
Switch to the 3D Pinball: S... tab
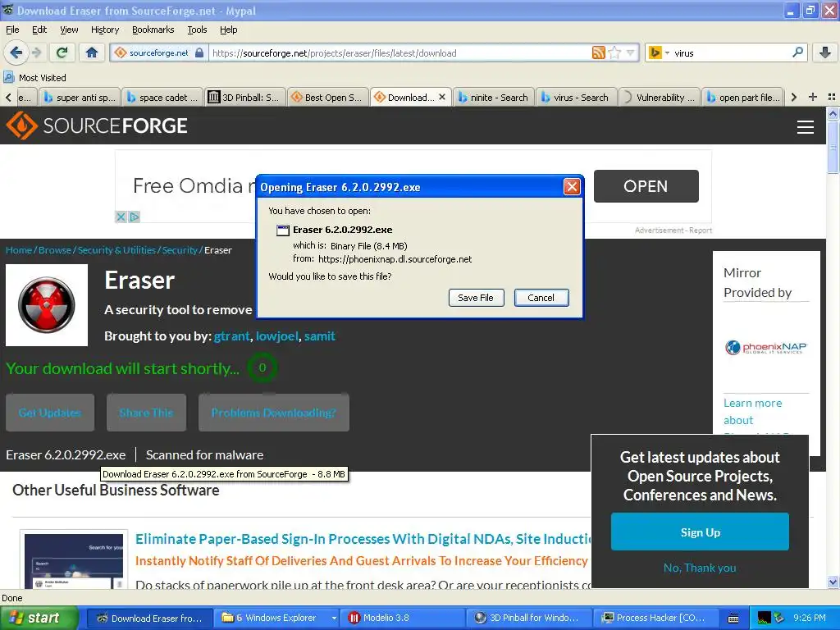pyautogui.click(x=245, y=98)
